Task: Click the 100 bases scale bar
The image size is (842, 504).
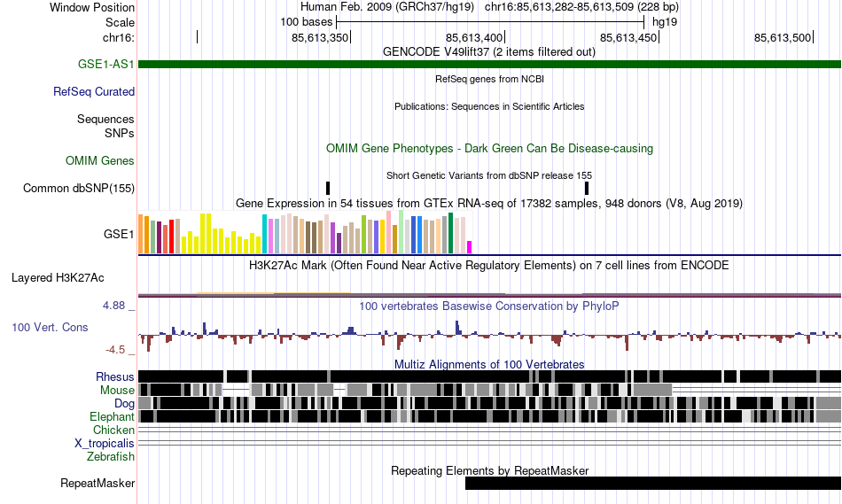Action: coord(490,22)
